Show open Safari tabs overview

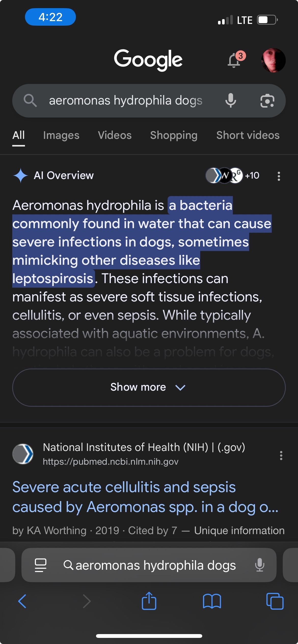coord(275,601)
